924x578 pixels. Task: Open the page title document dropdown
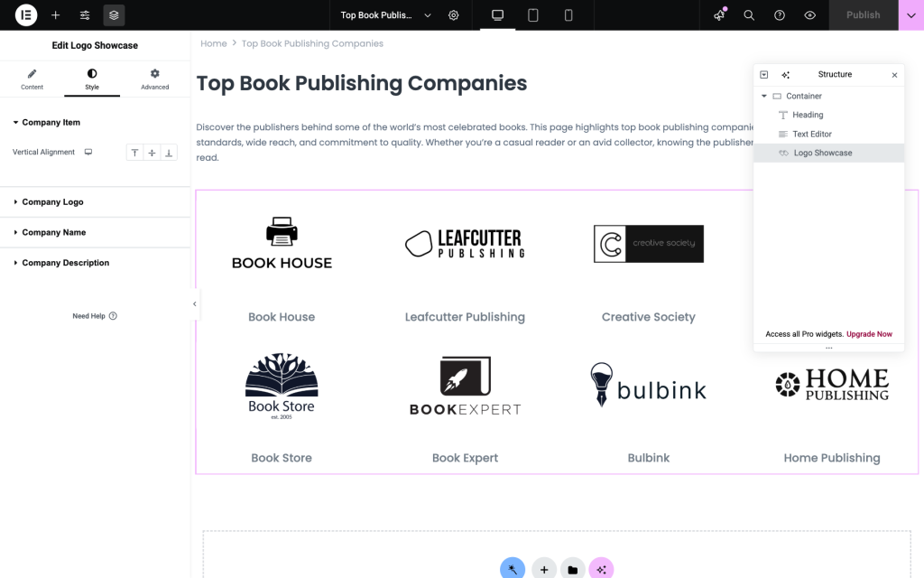tap(385, 14)
